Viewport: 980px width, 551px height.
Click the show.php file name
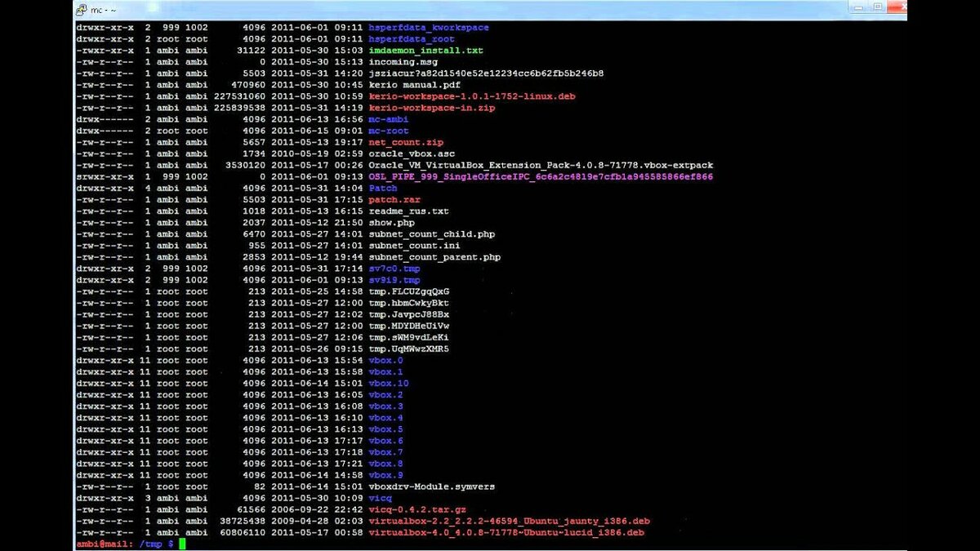tap(392, 223)
